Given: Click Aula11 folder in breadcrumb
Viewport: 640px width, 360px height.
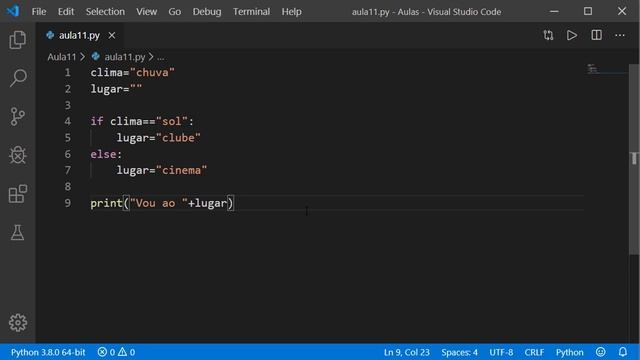Looking at the screenshot, I should [x=62, y=57].
